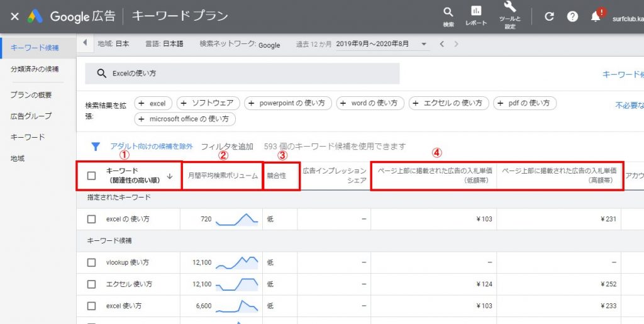Open キーワード in the sidebar
Viewport: 644px width, 324px height.
[x=28, y=137]
